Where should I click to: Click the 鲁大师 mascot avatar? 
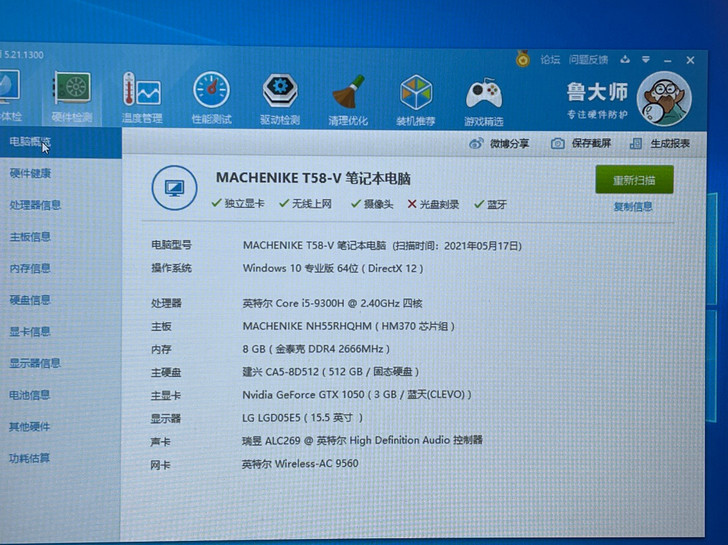(x=664, y=99)
